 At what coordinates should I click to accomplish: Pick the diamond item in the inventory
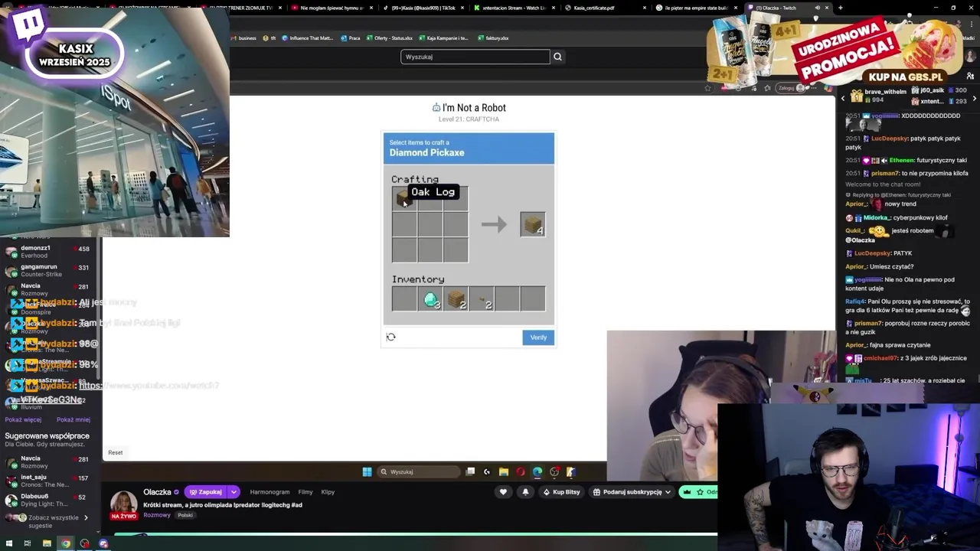pos(430,299)
